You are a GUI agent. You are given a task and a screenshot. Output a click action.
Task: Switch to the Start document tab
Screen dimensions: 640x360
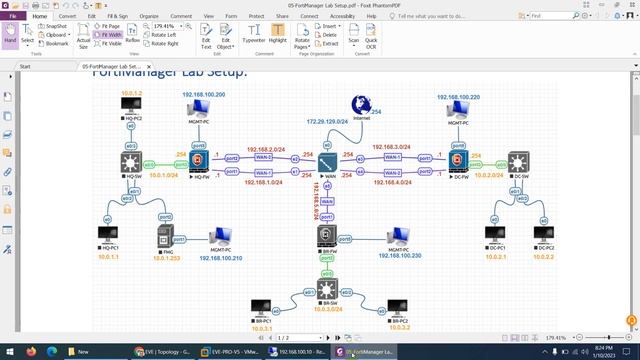click(25, 66)
